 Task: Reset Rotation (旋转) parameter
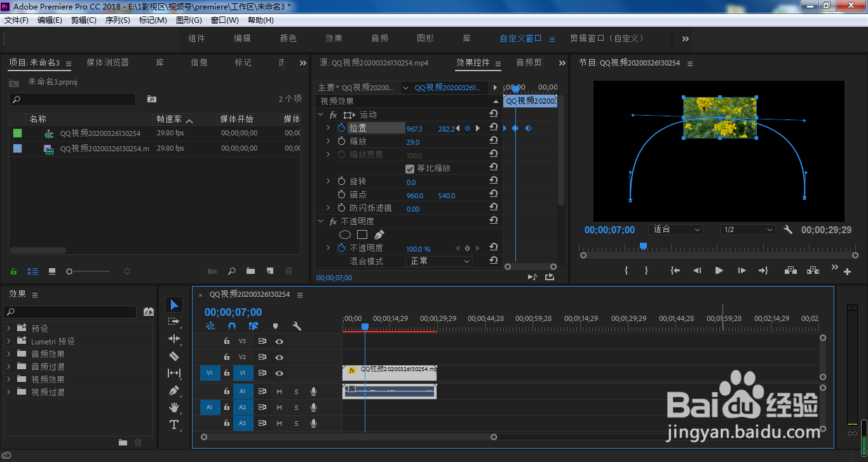click(493, 181)
